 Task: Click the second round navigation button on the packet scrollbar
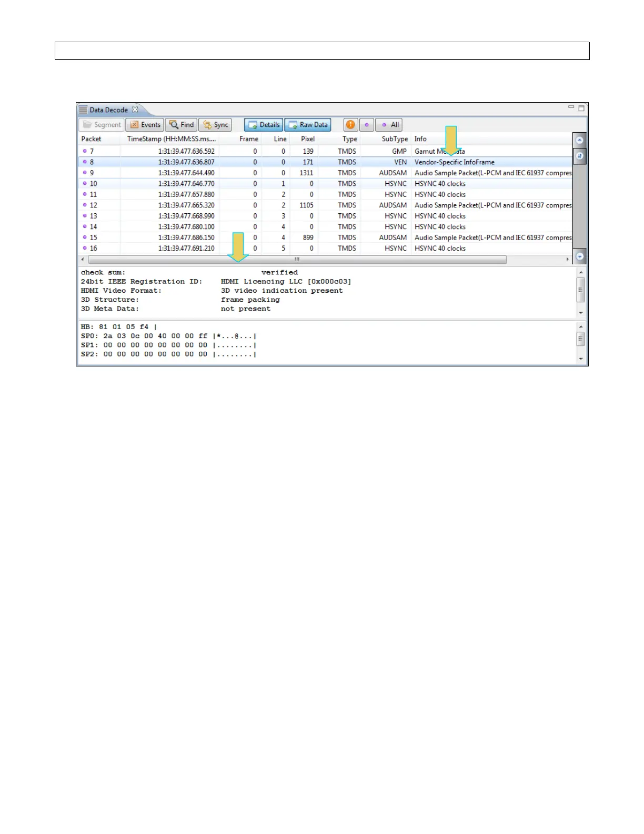point(579,156)
